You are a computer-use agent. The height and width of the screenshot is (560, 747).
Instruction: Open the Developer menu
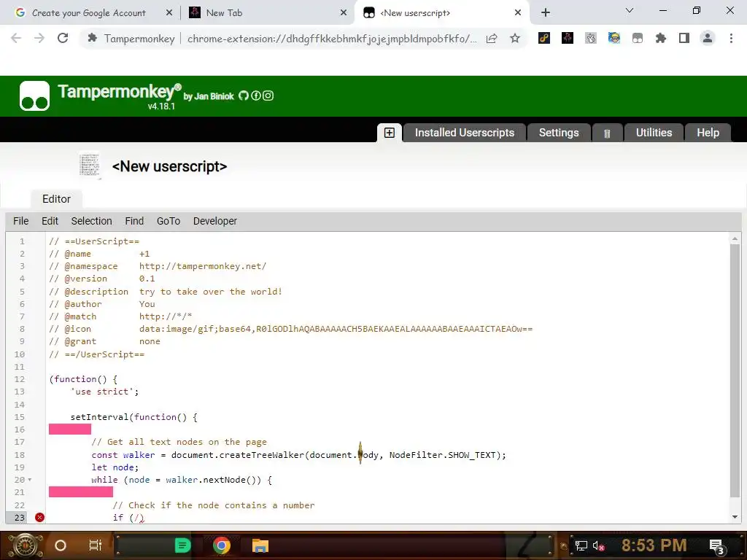pos(215,221)
